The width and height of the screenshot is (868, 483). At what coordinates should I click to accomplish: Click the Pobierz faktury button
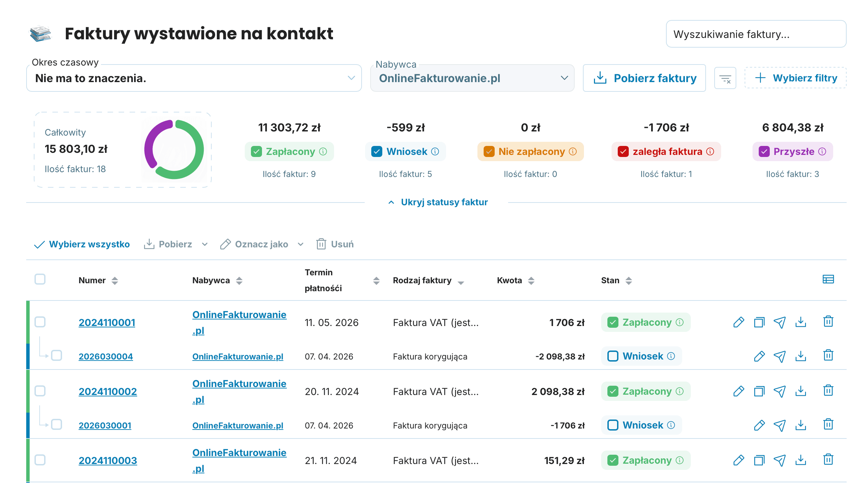pyautogui.click(x=644, y=78)
